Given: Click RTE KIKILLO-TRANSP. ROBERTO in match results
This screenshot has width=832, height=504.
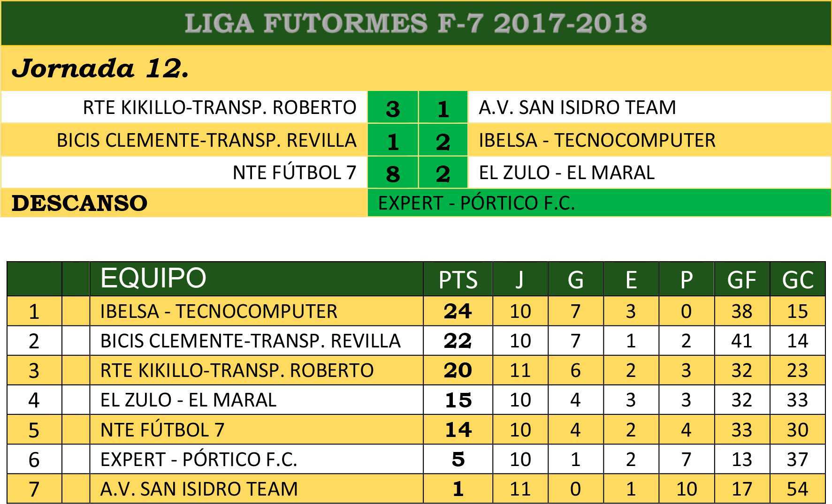Looking at the screenshot, I should (220, 107).
